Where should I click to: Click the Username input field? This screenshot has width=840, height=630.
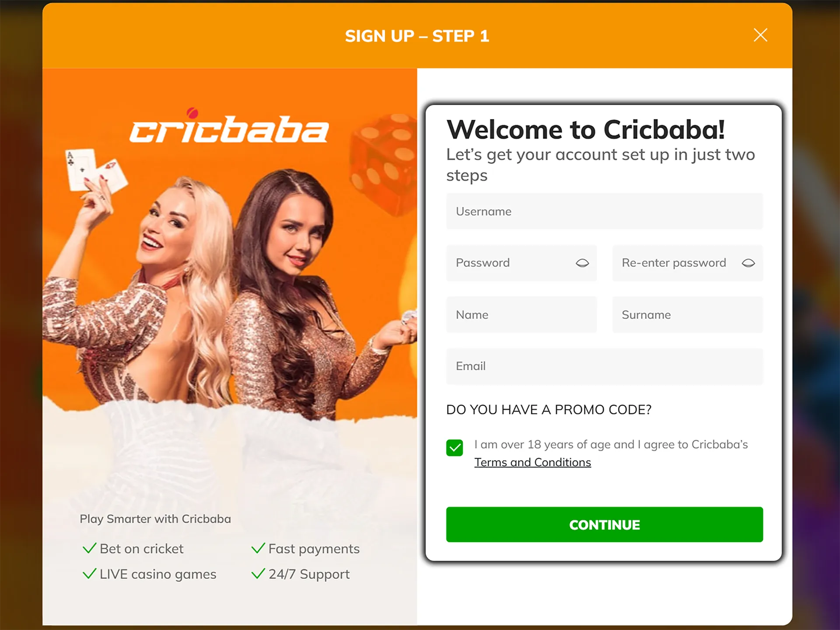click(x=603, y=211)
